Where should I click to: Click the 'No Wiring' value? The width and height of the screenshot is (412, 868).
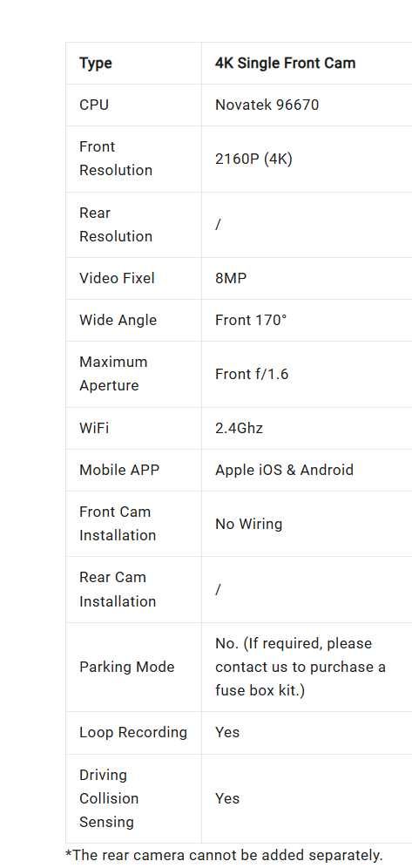[x=249, y=524]
